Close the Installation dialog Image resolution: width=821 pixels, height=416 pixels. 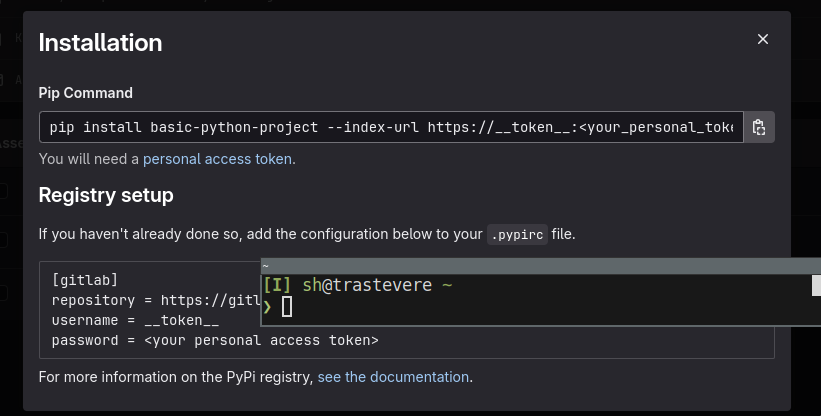[x=763, y=40]
